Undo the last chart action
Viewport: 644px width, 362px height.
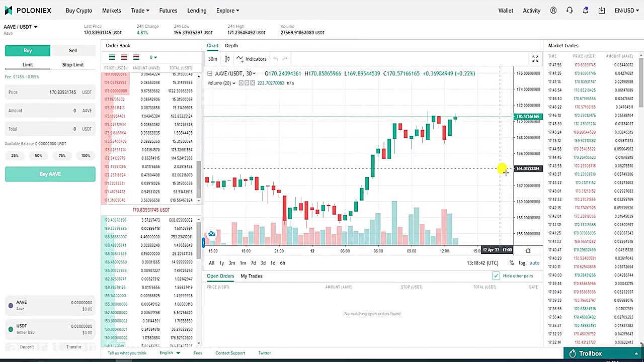pyautogui.click(x=275, y=59)
